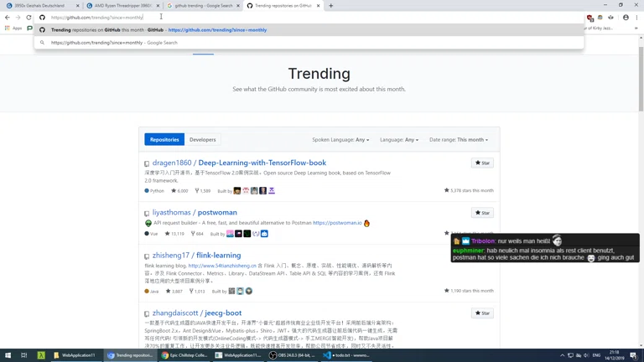Open a new browser tab with plus icon
The image size is (644, 362).
pos(330,6)
